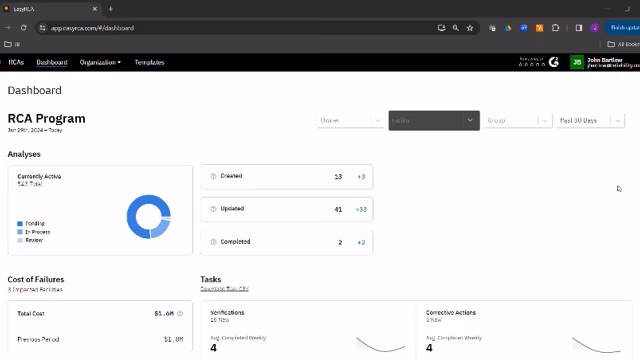Click the Corrective Actions heading
The image size is (640, 360).
coord(451,313)
